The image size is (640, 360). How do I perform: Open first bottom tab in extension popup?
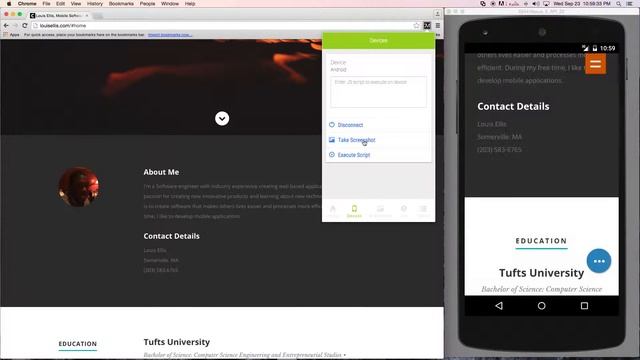pos(333,211)
